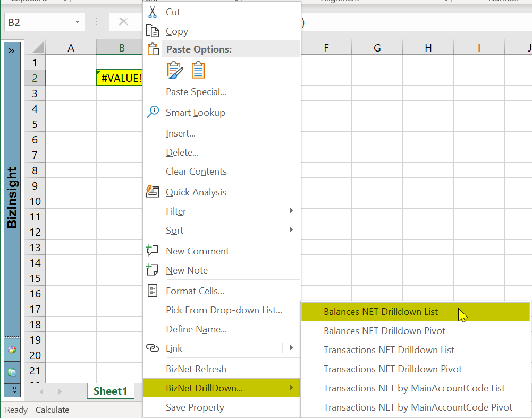
Task: Choose paste with formatting brush icon
Action: pos(175,70)
